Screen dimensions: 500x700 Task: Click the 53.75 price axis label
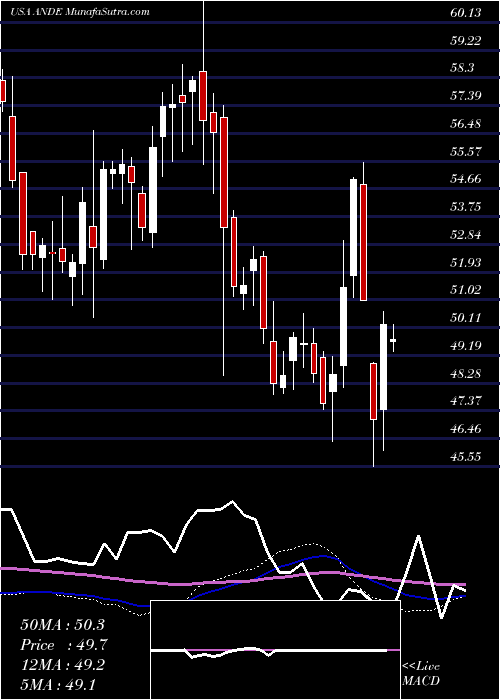(466, 207)
